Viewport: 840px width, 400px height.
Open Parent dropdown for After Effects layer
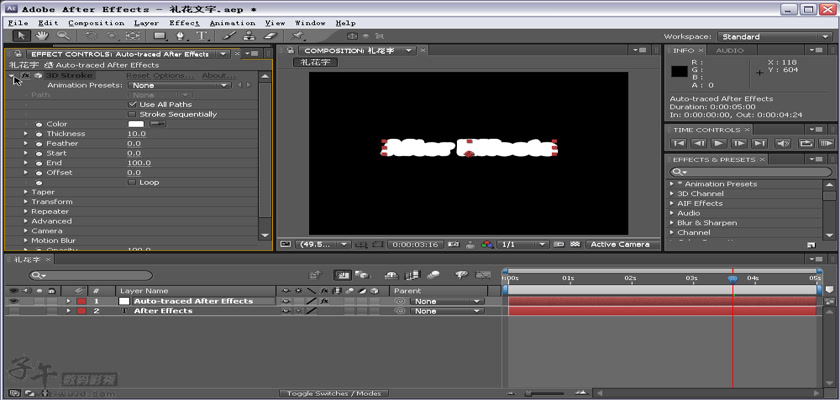tap(447, 311)
